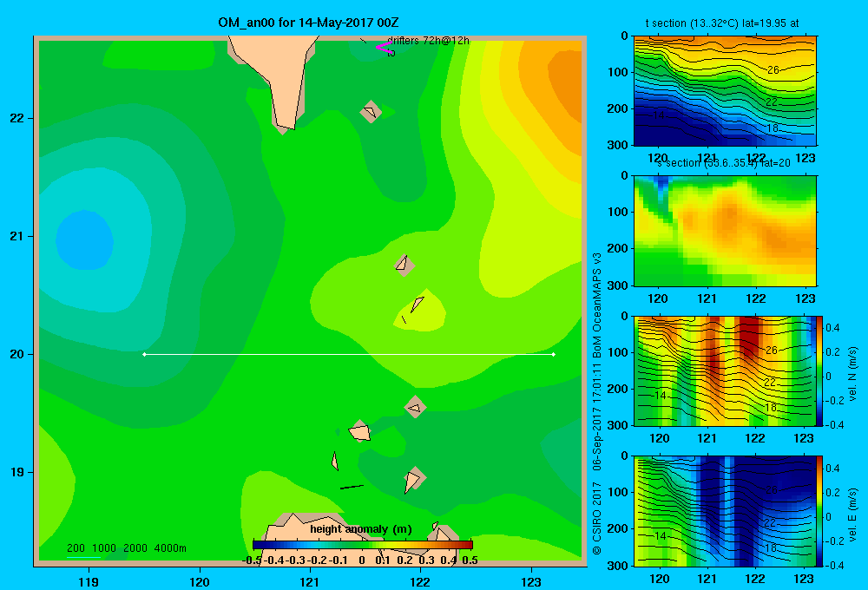Click the vel. N color scale bar

click(x=820, y=370)
